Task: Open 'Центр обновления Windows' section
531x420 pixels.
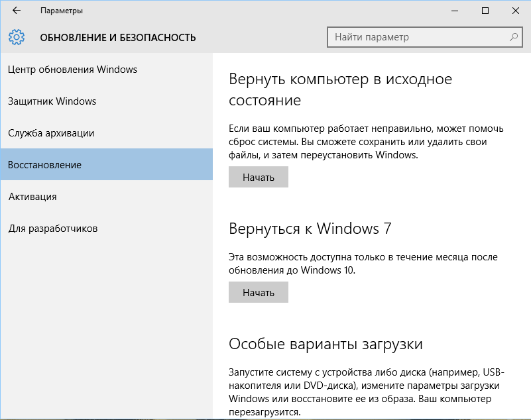Action: [73, 70]
